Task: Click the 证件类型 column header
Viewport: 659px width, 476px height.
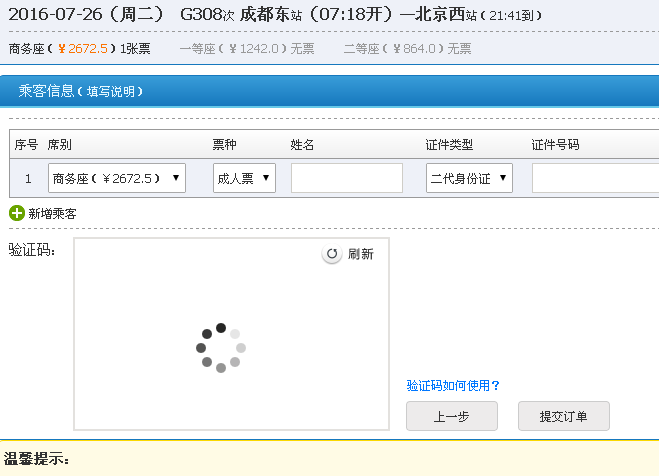Action: tap(449, 145)
